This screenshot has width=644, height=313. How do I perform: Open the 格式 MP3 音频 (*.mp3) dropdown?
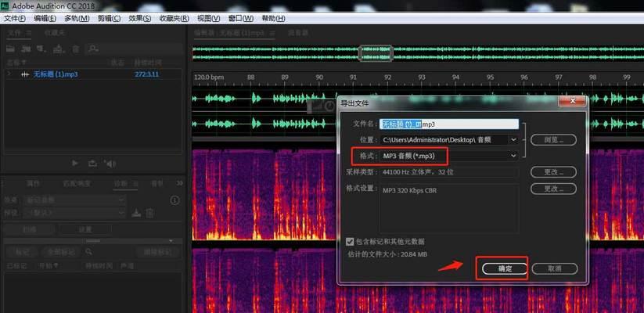coord(449,156)
